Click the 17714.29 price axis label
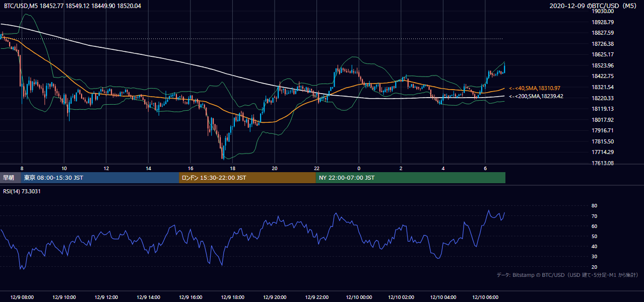The width and height of the screenshot is (644, 302). [603, 152]
